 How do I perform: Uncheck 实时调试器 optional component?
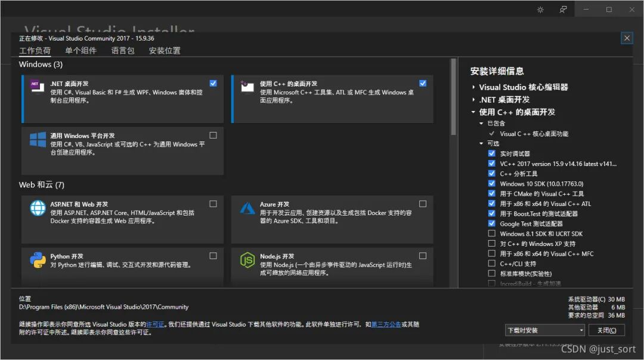491,153
